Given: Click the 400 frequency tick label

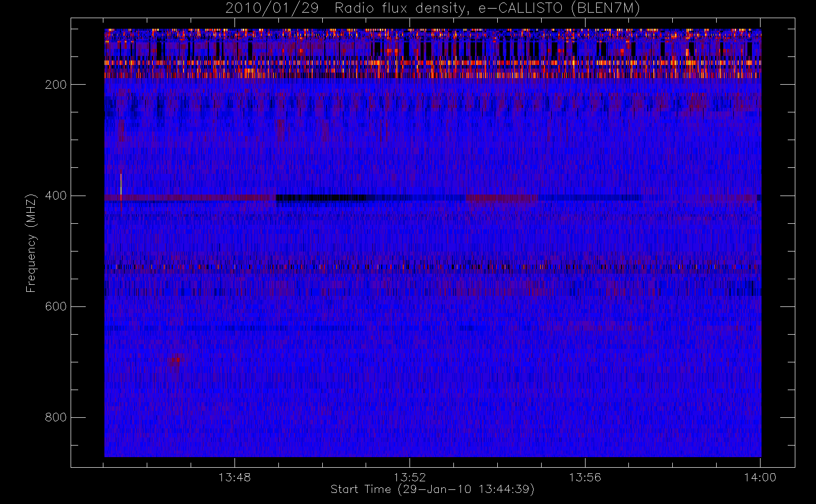Looking at the screenshot, I should point(55,196).
